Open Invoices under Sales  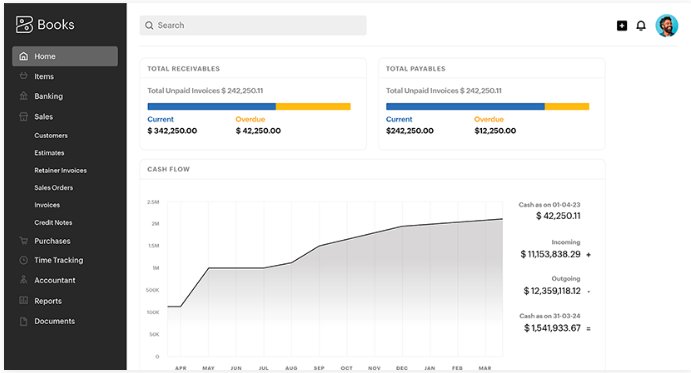coord(47,205)
